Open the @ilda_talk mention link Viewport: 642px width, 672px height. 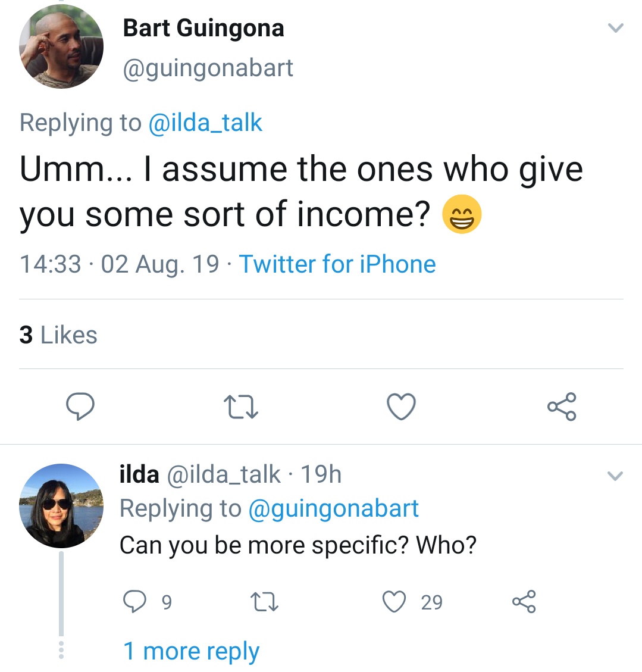[x=205, y=123]
